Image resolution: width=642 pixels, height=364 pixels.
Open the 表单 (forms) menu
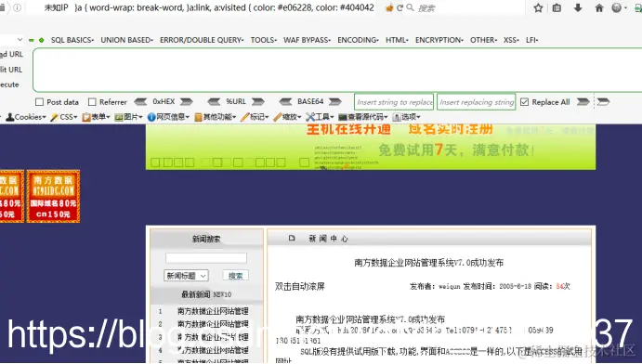pos(97,117)
